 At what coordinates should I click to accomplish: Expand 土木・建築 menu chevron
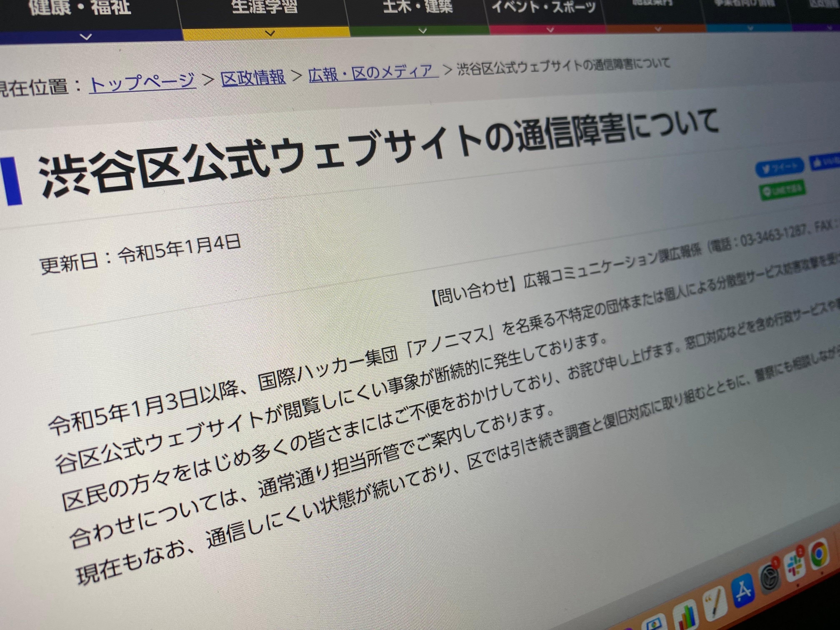[x=422, y=31]
